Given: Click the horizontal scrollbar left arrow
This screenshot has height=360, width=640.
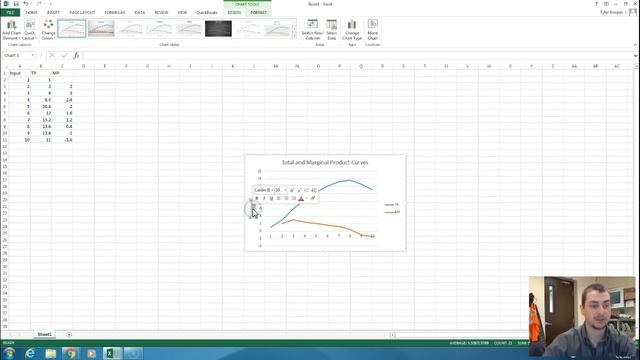Looking at the screenshot, I should pyautogui.click(x=392, y=335).
